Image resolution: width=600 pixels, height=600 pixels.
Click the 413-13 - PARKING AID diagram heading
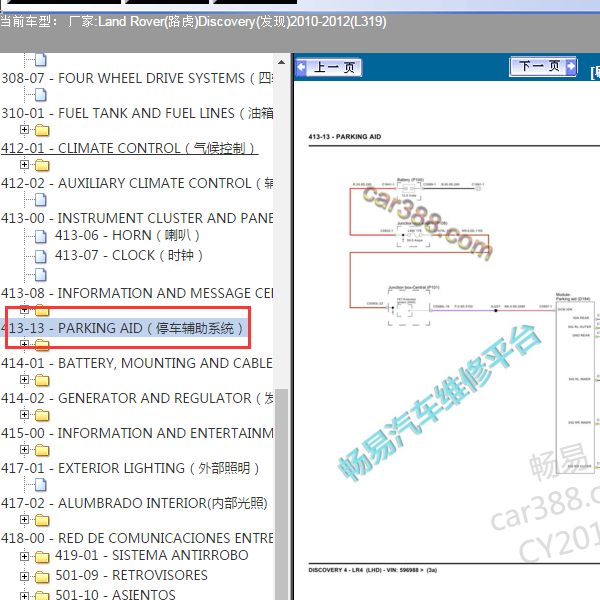pos(345,137)
